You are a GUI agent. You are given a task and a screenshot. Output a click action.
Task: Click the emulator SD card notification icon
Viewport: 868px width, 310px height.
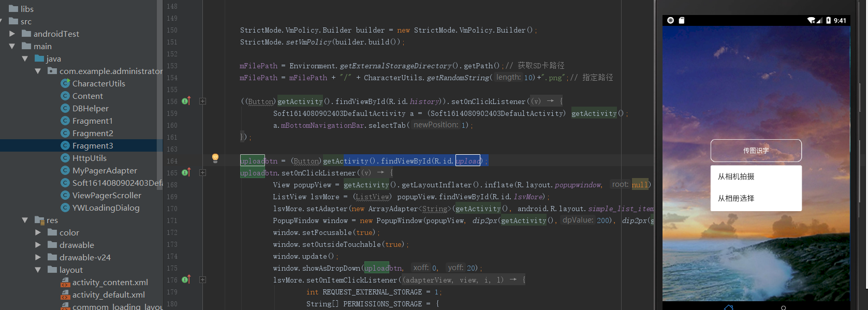click(x=682, y=20)
